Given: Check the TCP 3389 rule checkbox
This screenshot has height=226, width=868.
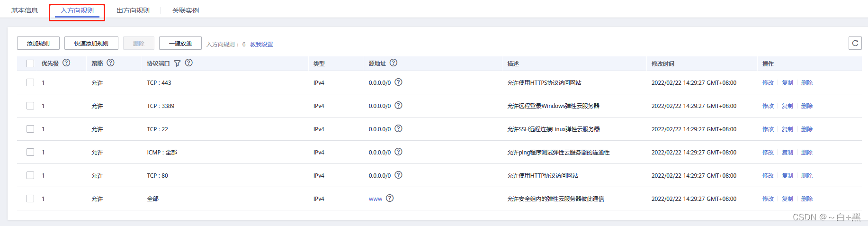Looking at the screenshot, I should pos(30,106).
